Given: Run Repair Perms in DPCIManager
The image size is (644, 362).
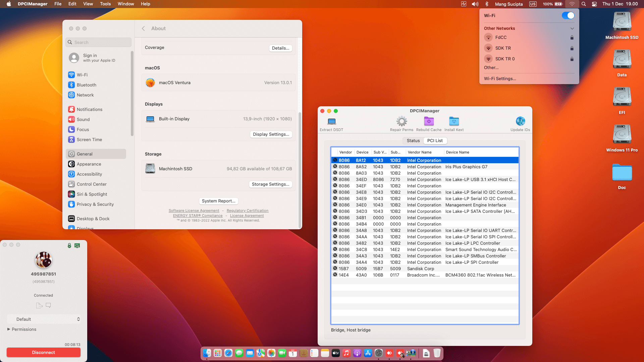Looking at the screenshot, I should pyautogui.click(x=401, y=124).
